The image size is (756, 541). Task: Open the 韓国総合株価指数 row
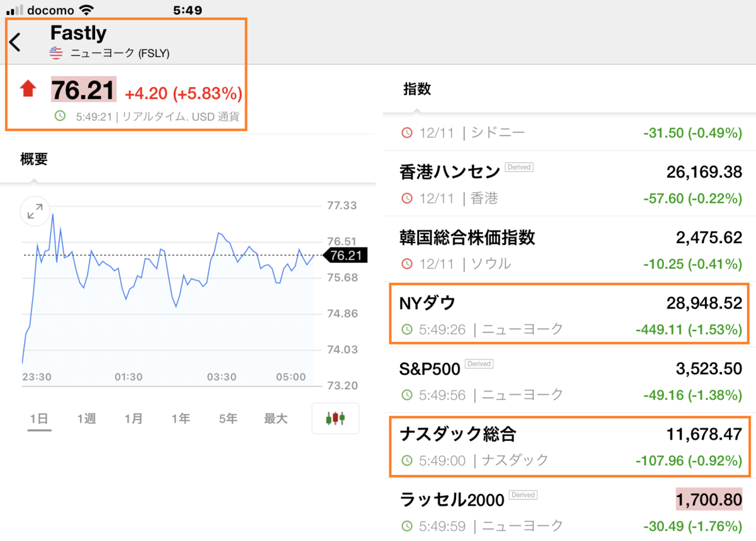click(x=570, y=249)
